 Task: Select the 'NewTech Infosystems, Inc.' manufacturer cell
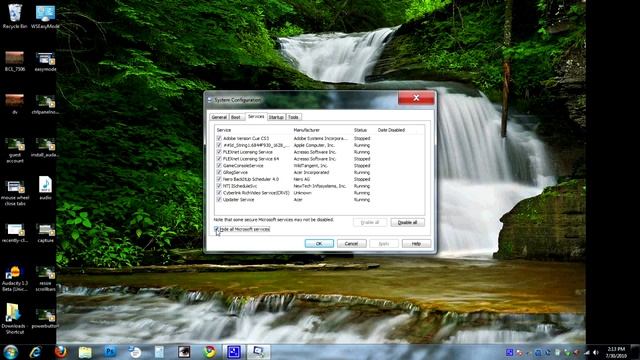point(320,186)
